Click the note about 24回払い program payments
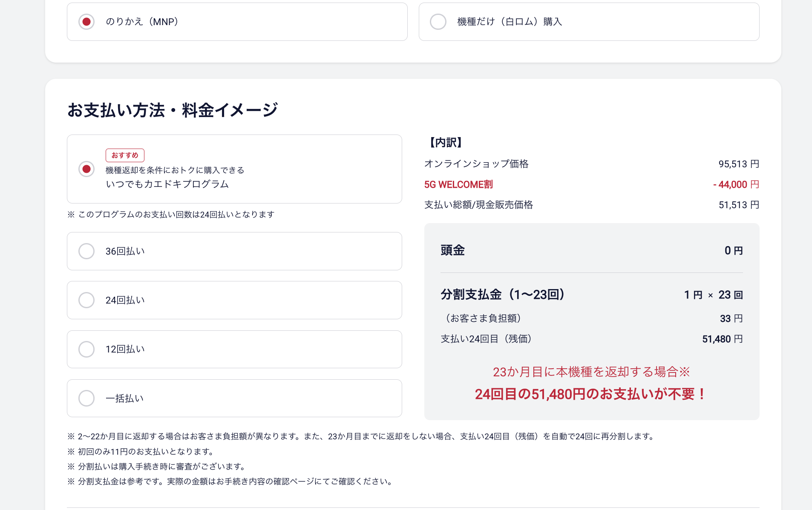This screenshot has height=510, width=812. [176, 215]
